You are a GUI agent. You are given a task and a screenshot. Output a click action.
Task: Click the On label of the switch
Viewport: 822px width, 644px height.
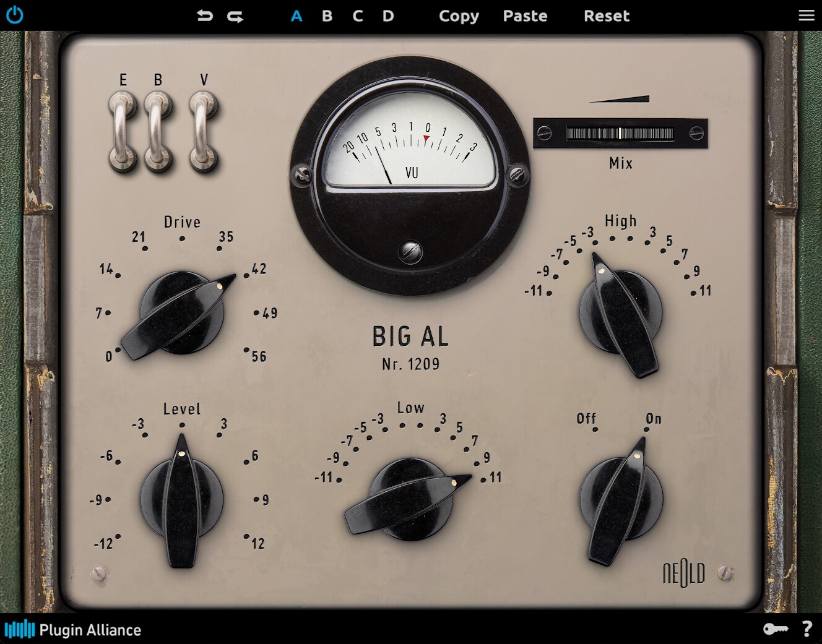pyautogui.click(x=654, y=419)
